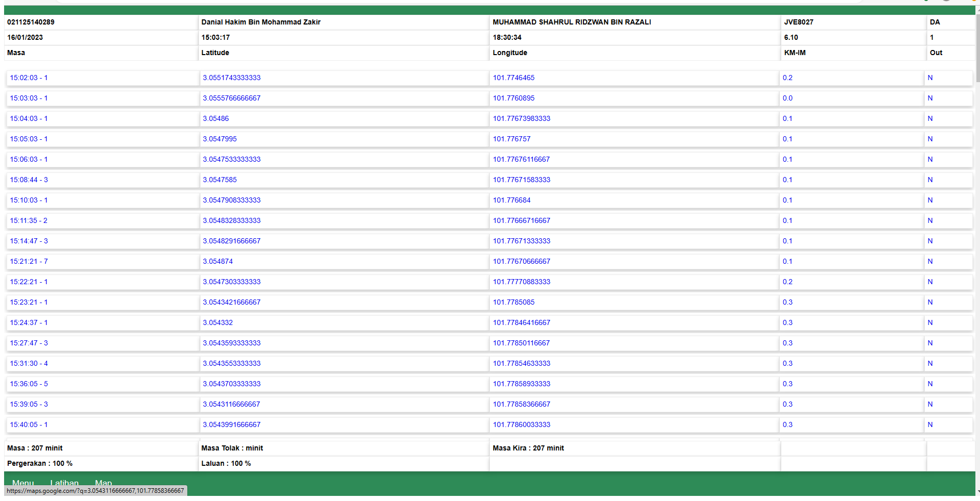The image size is (980, 501).
Task: Open latitude link 3.0555766666667
Action: tap(231, 98)
